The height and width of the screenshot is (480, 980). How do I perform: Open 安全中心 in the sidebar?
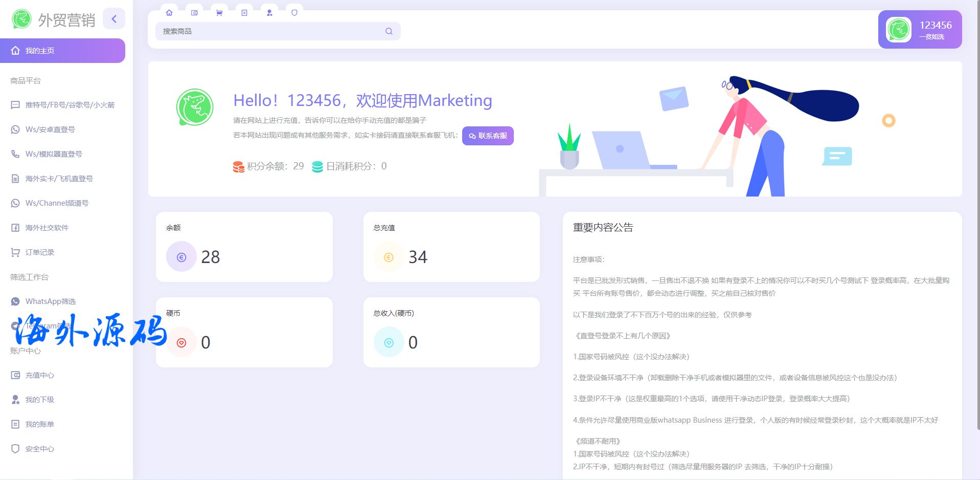click(40, 449)
